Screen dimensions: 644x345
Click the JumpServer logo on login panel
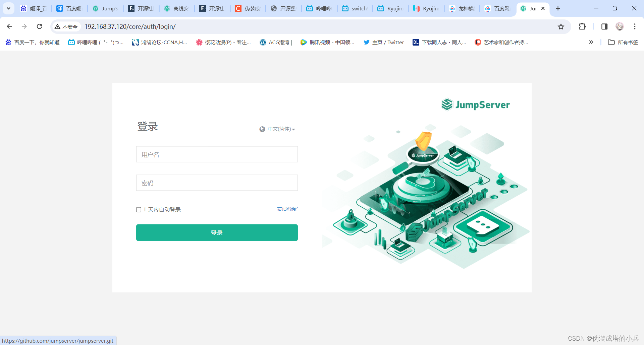tap(475, 105)
